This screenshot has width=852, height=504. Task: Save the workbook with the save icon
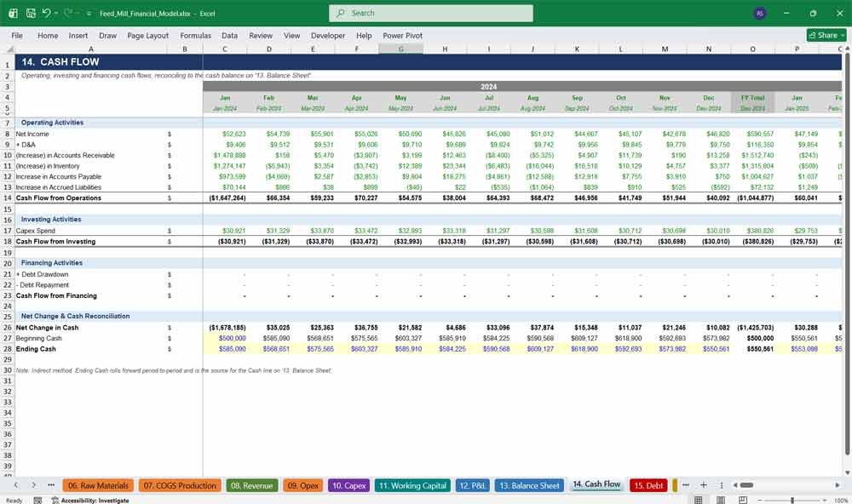[x=31, y=13]
